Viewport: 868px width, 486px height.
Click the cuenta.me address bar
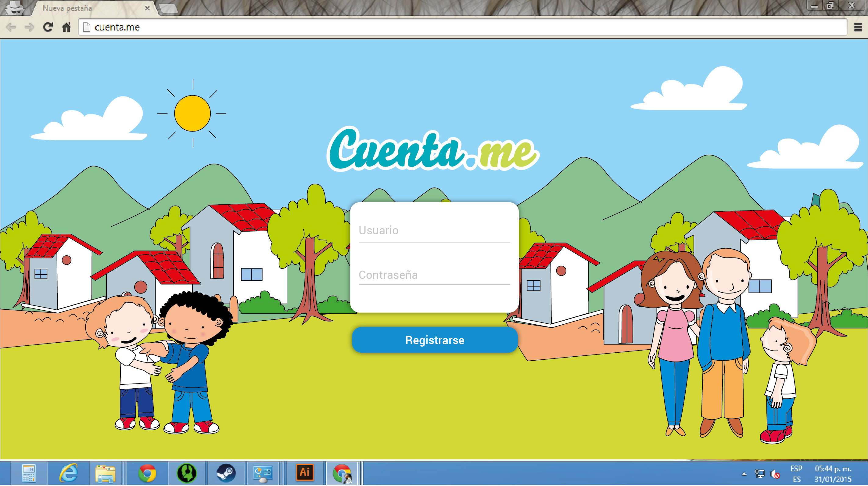(438, 27)
